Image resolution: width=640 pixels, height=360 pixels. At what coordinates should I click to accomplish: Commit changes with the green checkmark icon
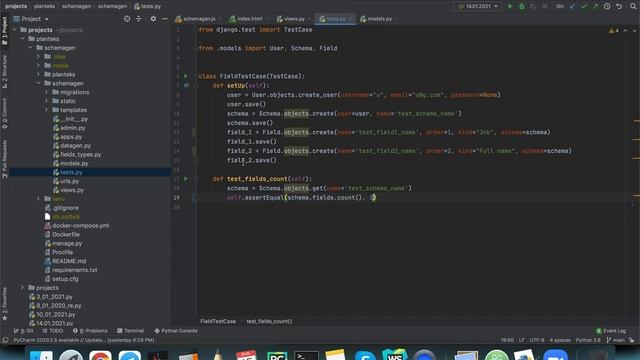tap(584, 6)
